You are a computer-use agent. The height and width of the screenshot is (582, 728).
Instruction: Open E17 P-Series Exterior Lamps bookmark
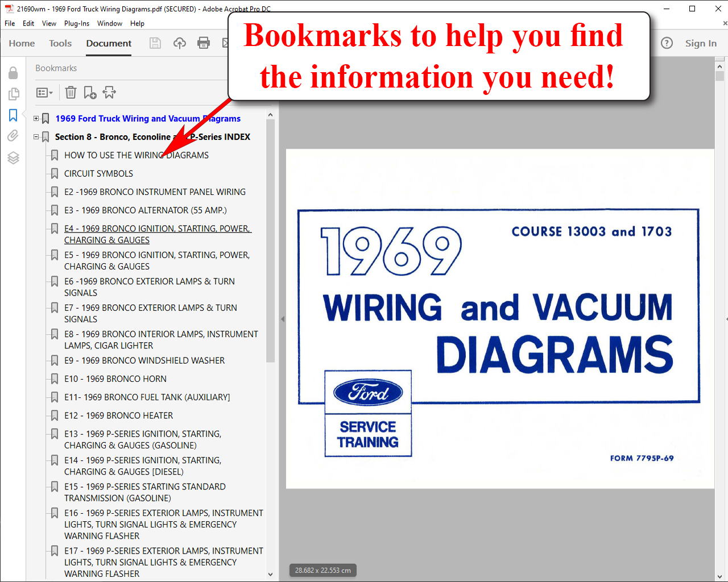tap(164, 562)
